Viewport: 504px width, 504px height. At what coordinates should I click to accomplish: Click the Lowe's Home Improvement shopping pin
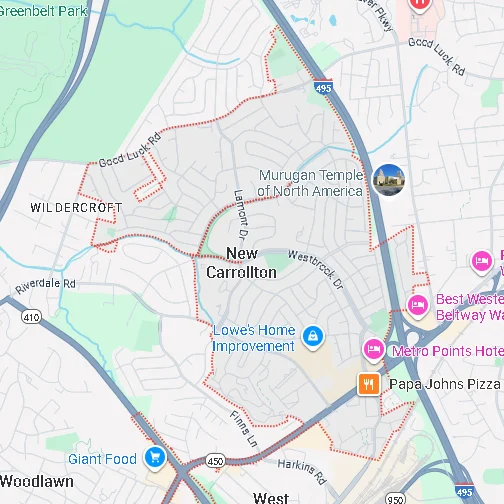pyautogui.click(x=313, y=337)
